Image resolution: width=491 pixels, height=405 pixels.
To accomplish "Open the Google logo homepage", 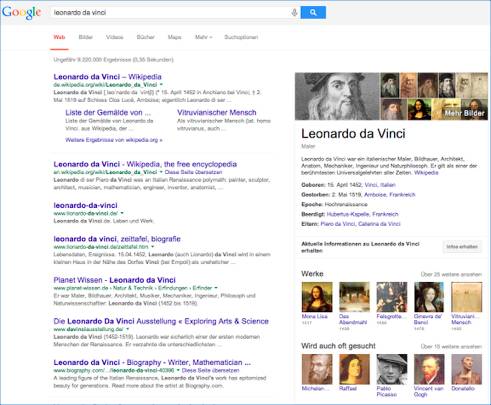I will click(x=22, y=13).
